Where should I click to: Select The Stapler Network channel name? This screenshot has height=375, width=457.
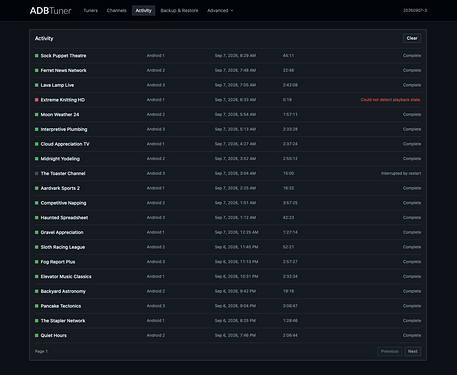pyautogui.click(x=63, y=321)
